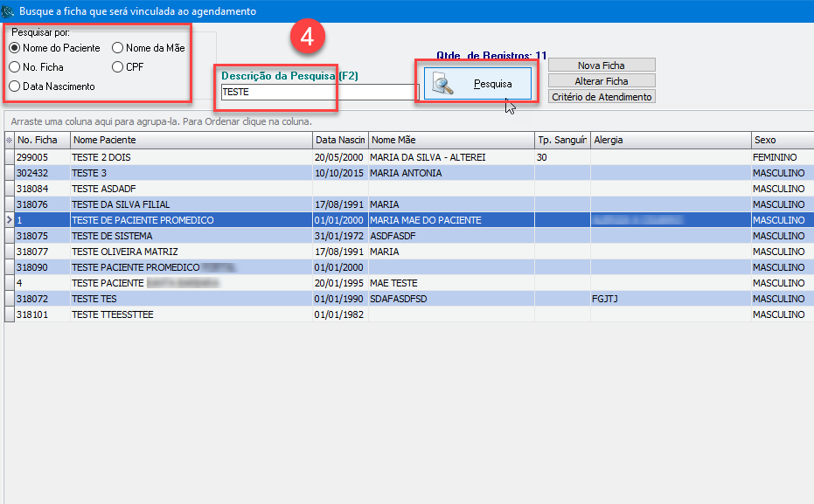Viewport: 814px width, 504px height.
Task: Choose CPF search radio button
Action: 118,67
